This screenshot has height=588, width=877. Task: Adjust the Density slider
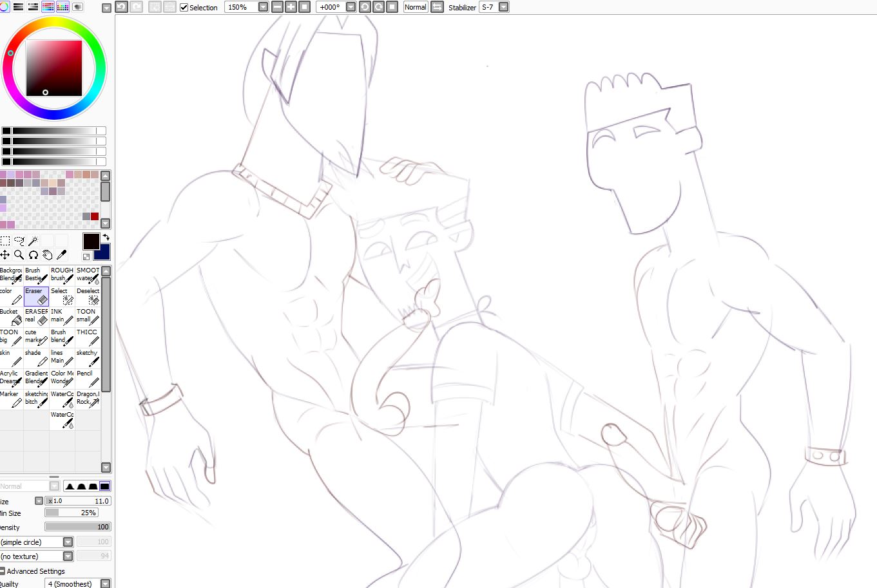(77, 527)
